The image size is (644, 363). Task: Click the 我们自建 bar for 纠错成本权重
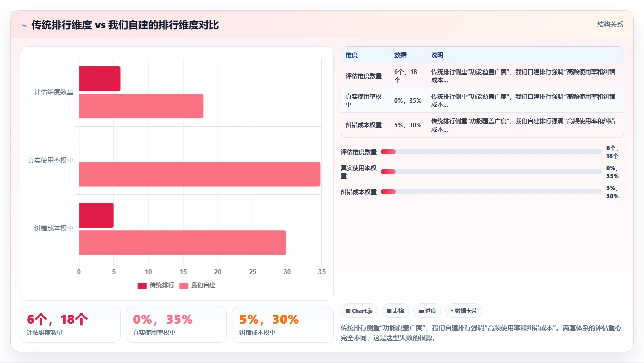[x=183, y=243]
